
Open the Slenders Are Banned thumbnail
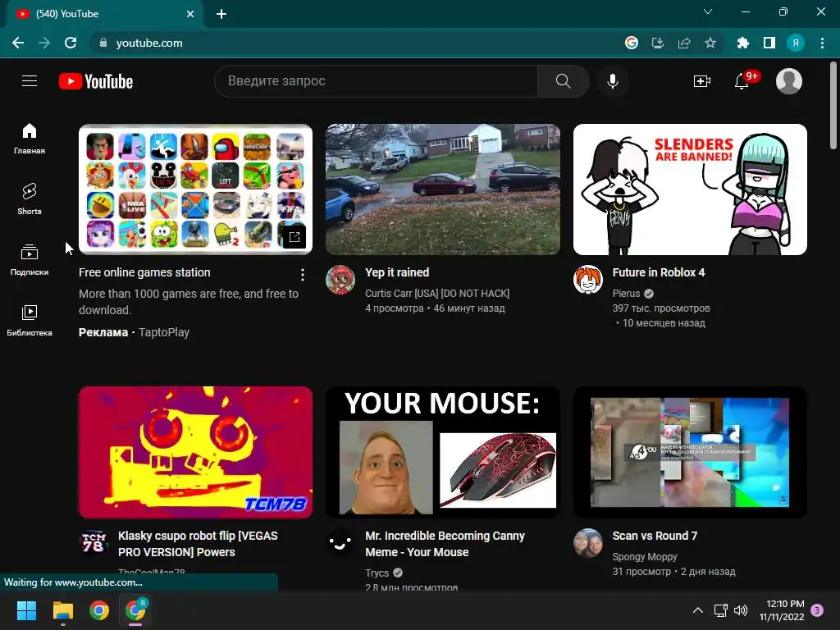tap(690, 189)
